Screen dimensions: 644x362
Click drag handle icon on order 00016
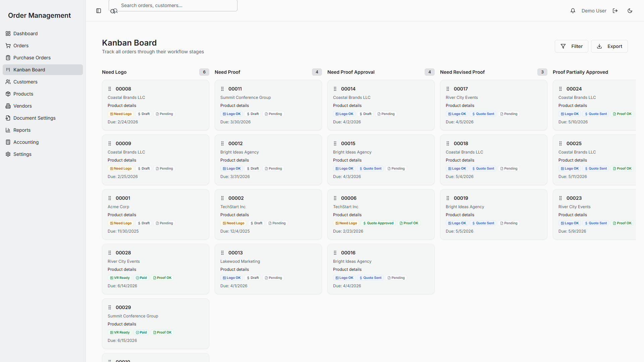click(335, 253)
